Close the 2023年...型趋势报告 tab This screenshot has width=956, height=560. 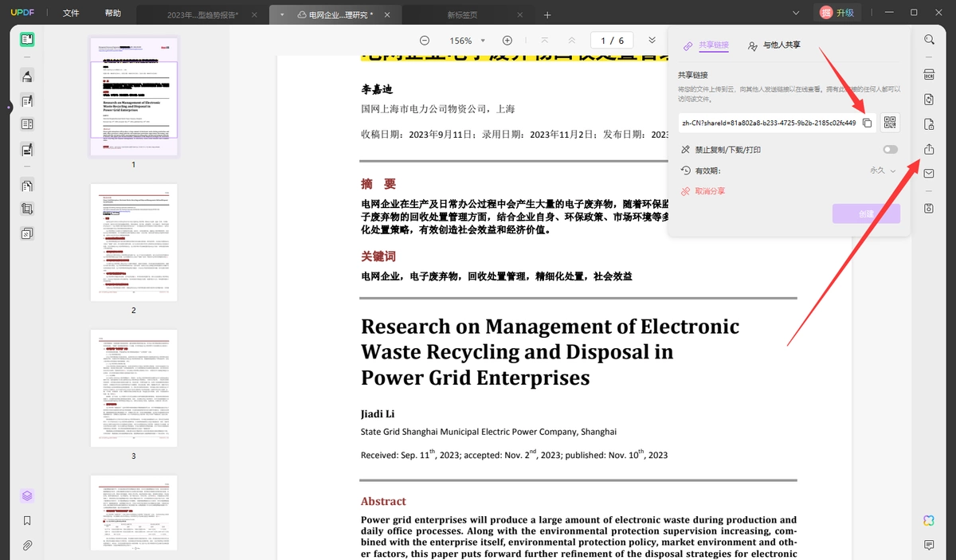click(255, 15)
